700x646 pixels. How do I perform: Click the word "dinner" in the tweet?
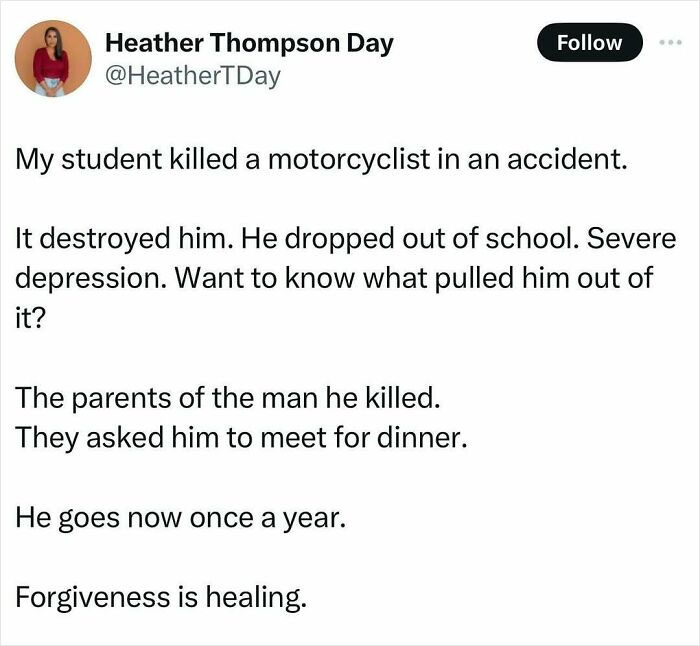pyautogui.click(x=418, y=438)
